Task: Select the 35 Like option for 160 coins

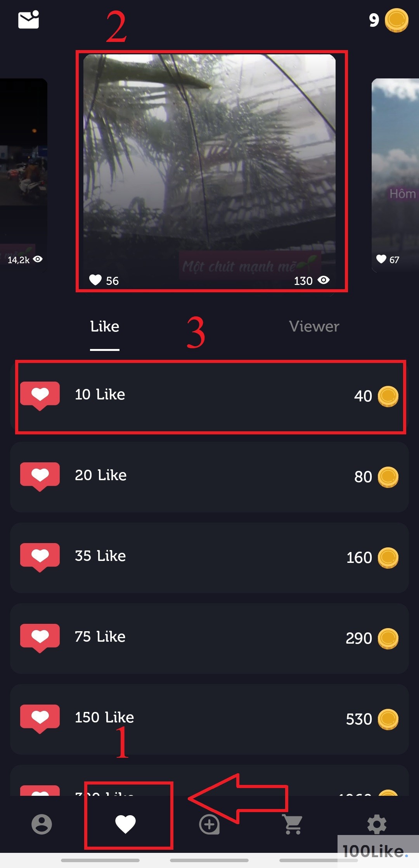Action: [209, 558]
